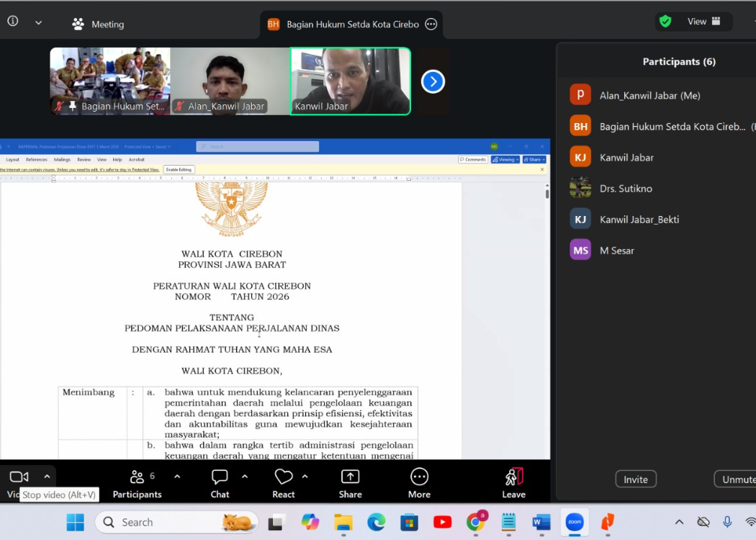This screenshot has width=756, height=540.
Task: Open YouTube from the Windows taskbar
Action: (x=442, y=522)
